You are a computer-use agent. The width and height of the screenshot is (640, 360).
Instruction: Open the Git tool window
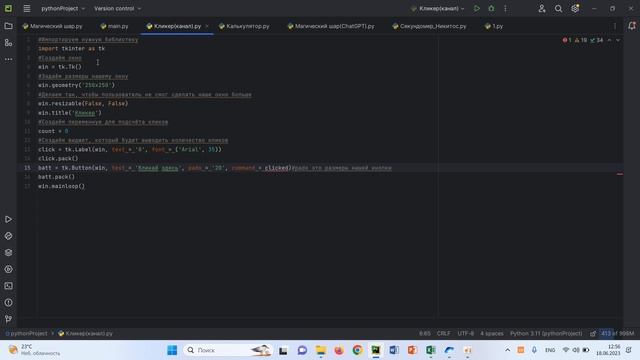8,319
